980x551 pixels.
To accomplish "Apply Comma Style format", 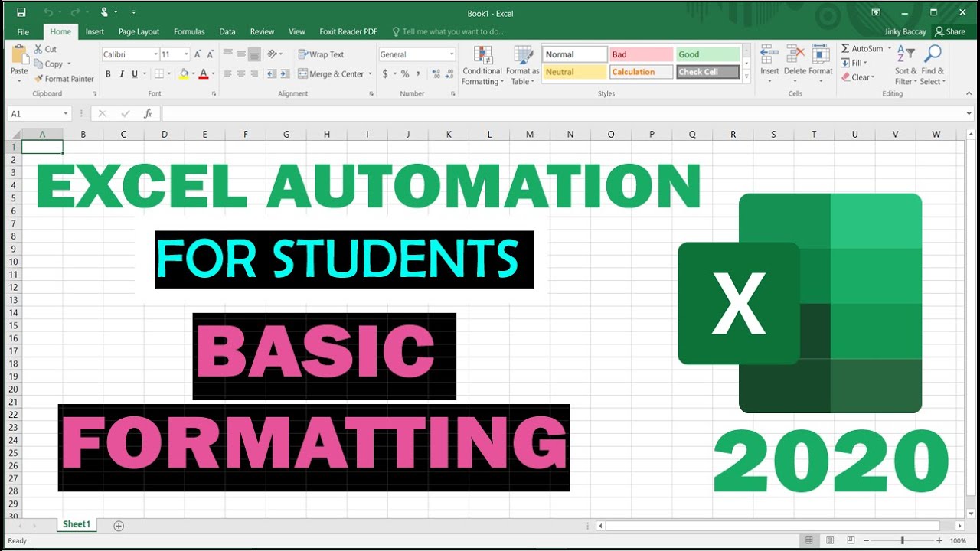I will (x=418, y=74).
